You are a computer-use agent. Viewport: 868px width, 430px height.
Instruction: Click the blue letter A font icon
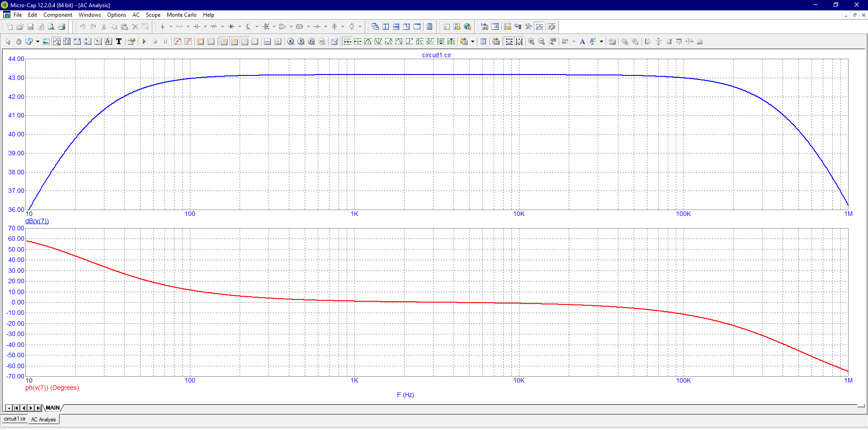click(582, 42)
